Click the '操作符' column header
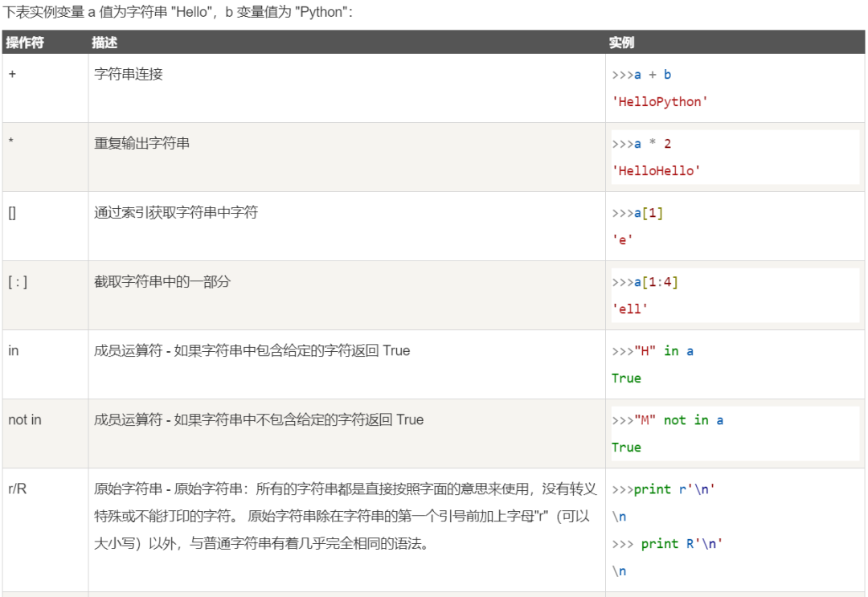The width and height of the screenshot is (868, 597). (x=25, y=43)
